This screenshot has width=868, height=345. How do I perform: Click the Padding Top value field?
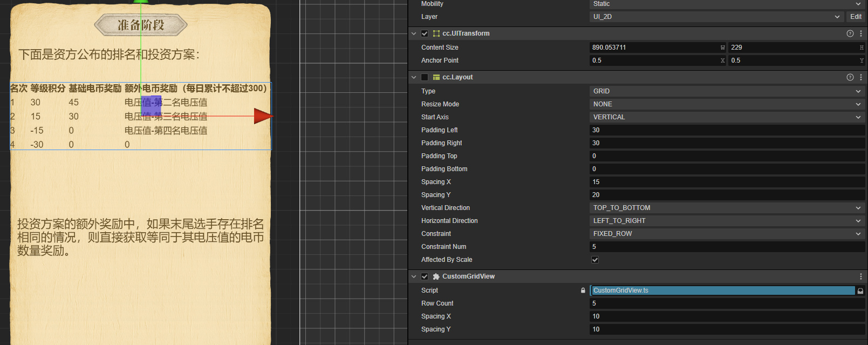727,156
